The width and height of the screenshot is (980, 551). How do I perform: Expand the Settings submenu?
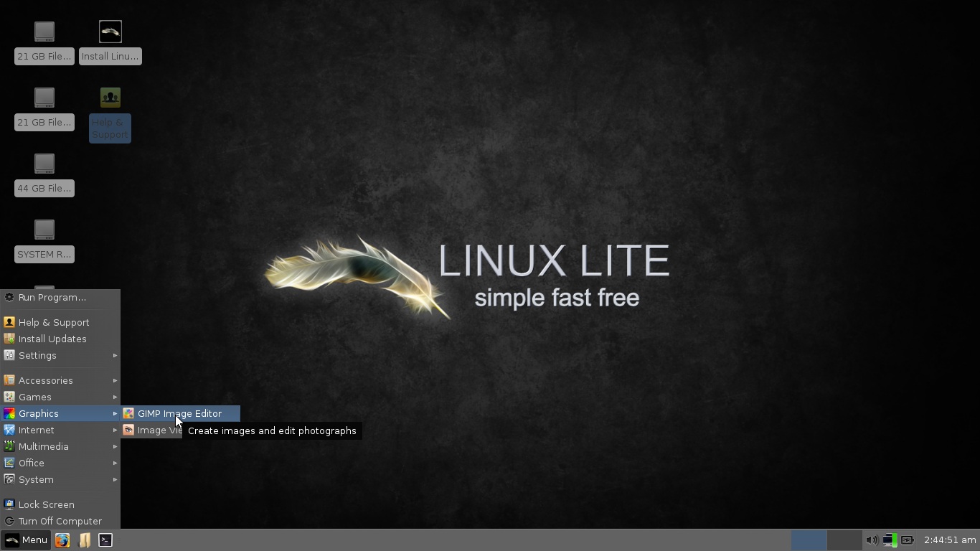coord(60,355)
